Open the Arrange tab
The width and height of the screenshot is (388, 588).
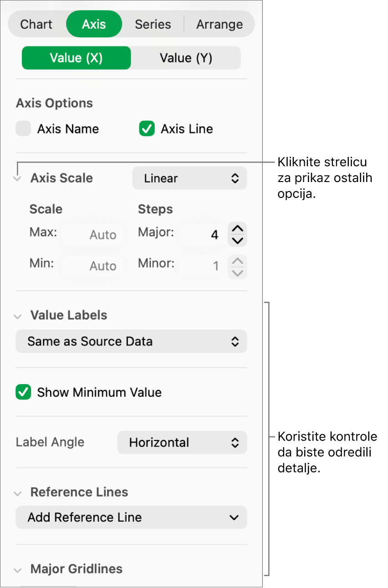click(220, 25)
